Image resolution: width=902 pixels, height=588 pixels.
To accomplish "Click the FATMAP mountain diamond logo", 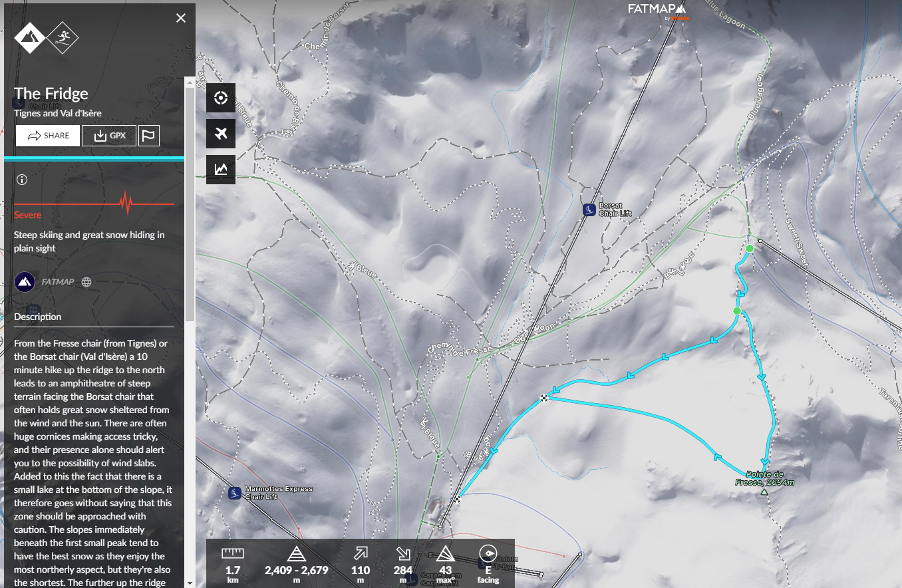I will [x=29, y=38].
